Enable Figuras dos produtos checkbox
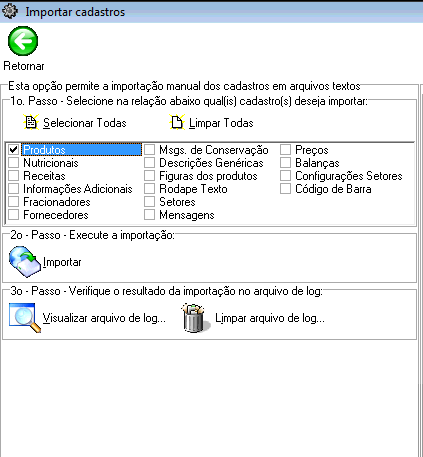Viewport: 423px width, 457px height. click(149, 176)
